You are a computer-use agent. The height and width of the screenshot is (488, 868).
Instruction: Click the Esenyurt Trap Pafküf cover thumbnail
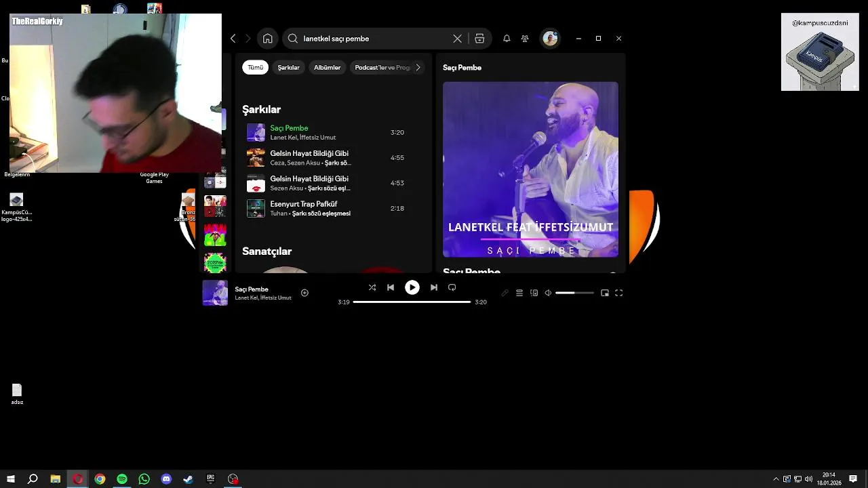tap(256, 208)
